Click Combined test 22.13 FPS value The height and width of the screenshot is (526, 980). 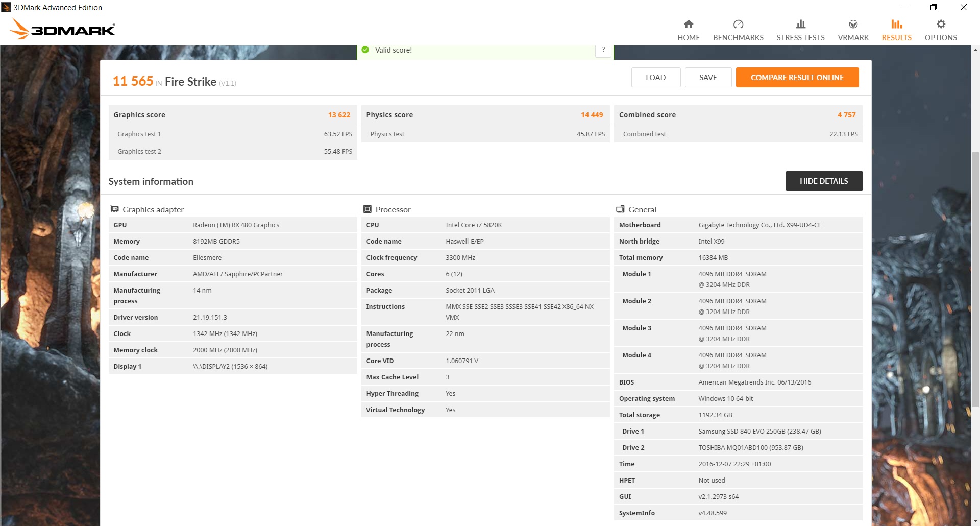coord(843,134)
